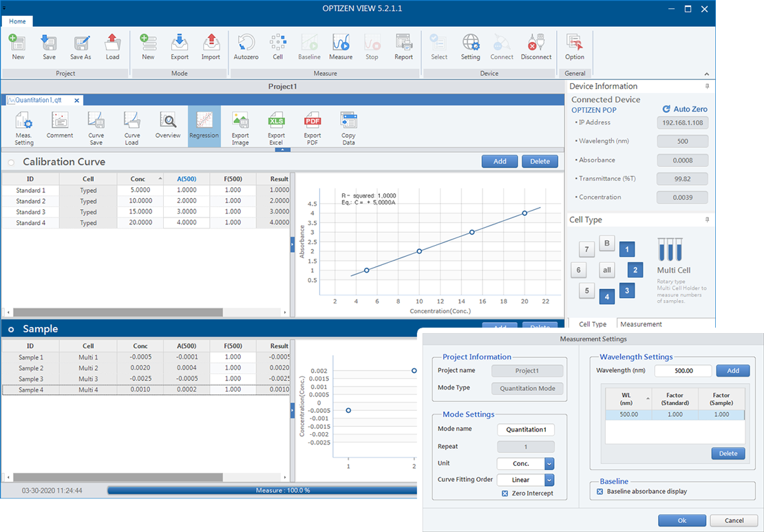Image resolution: width=764 pixels, height=532 pixels.
Task: Close the Quantitation1.qtt tab
Action: (x=76, y=100)
